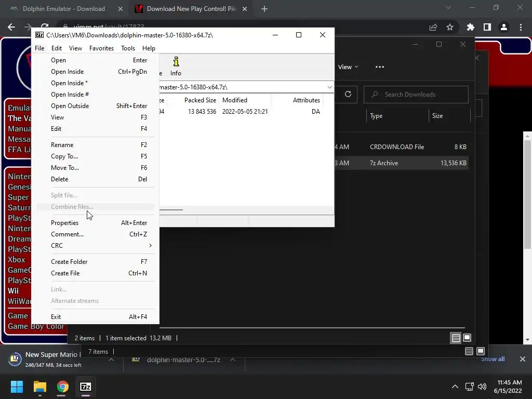Open the three-dot See more menu in Explorer

[x=380, y=67]
